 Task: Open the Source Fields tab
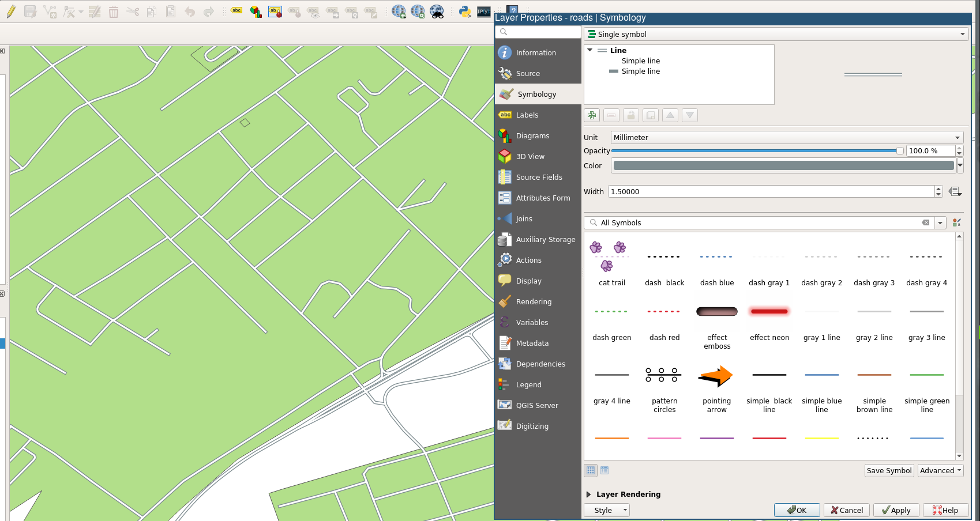538,177
